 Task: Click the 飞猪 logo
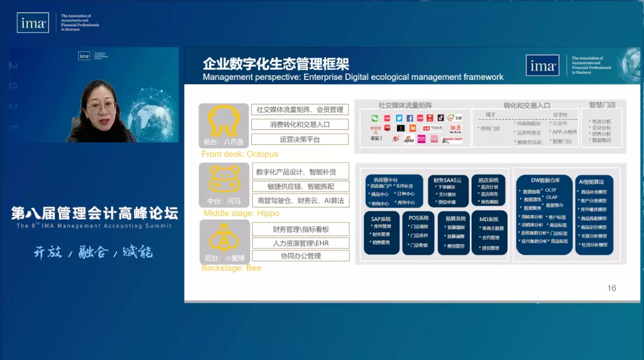[x=454, y=118]
